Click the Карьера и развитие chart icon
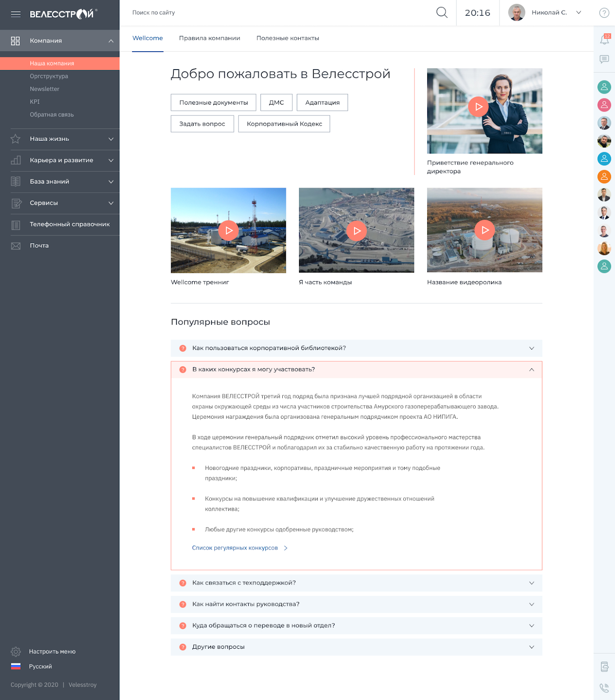Image resolution: width=615 pixels, height=700 pixels. 15,160
